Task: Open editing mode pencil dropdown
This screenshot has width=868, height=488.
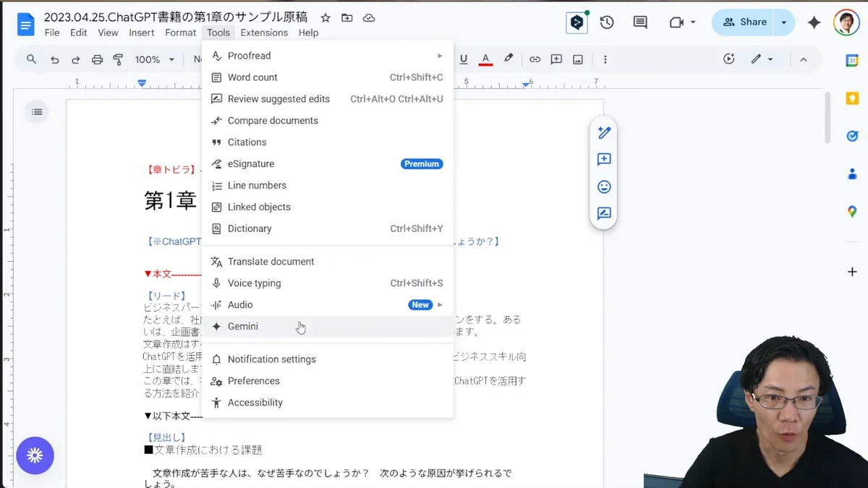Action: click(762, 59)
